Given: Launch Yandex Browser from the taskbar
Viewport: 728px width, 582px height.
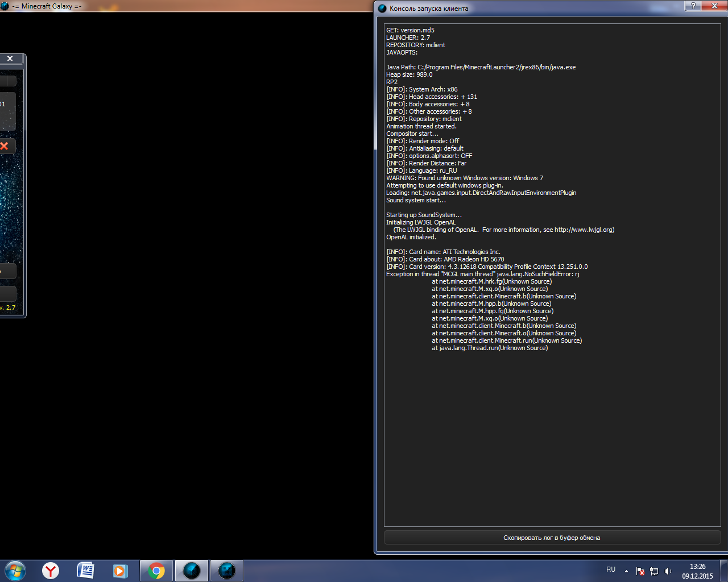Looking at the screenshot, I should (x=51, y=571).
